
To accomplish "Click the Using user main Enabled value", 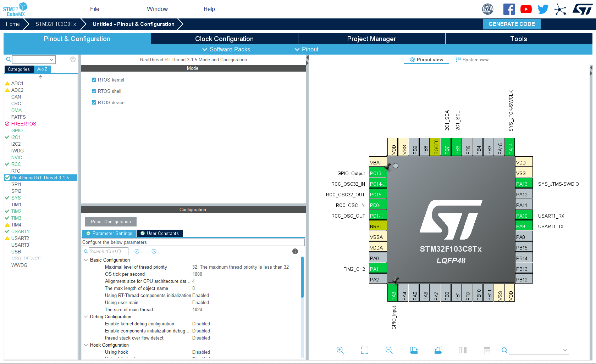I will [x=200, y=302].
